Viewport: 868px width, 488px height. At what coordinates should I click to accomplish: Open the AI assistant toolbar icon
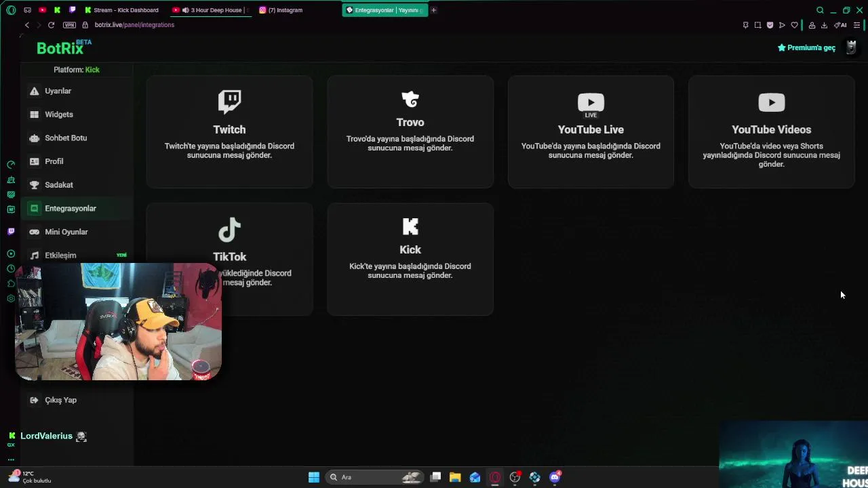[840, 25]
